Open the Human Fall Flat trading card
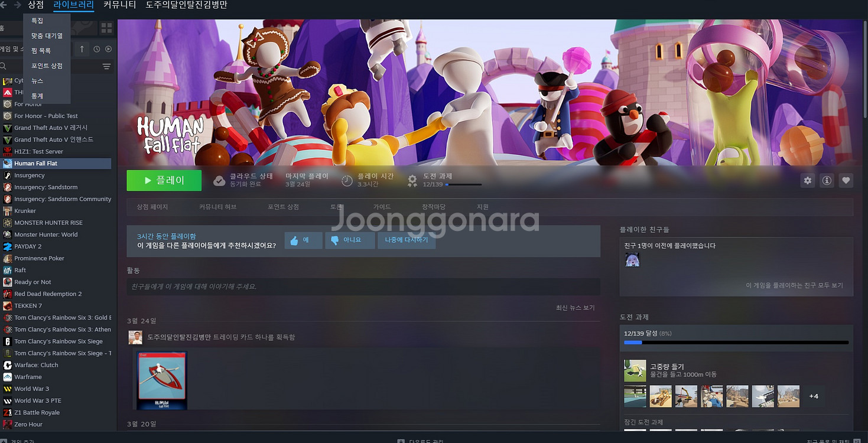 click(x=162, y=380)
